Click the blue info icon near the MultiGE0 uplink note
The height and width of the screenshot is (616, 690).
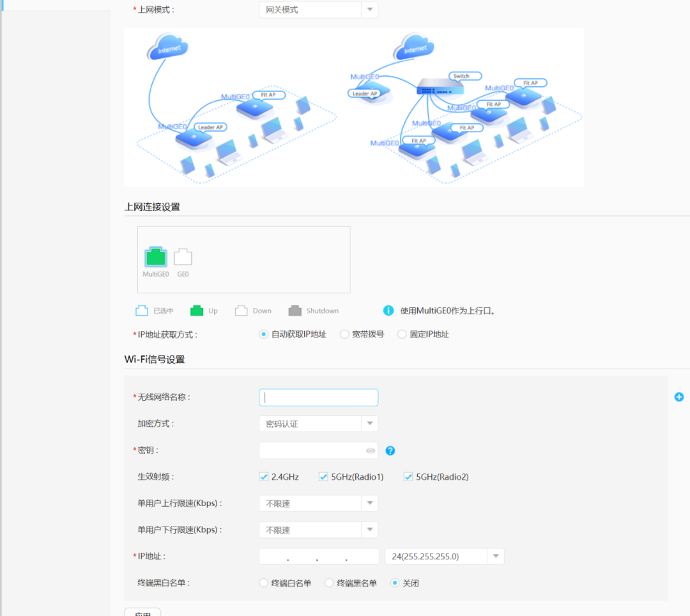[x=388, y=311]
